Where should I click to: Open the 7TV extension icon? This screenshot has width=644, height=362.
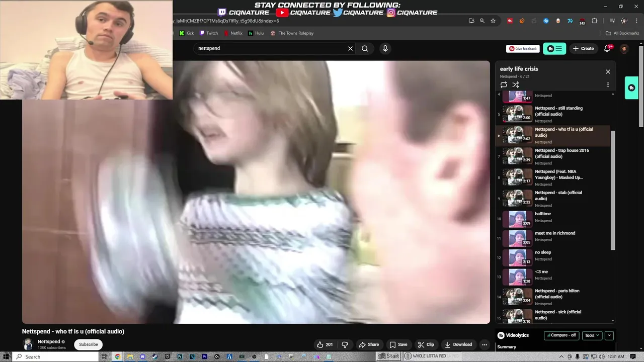click(x=570, y=21)
